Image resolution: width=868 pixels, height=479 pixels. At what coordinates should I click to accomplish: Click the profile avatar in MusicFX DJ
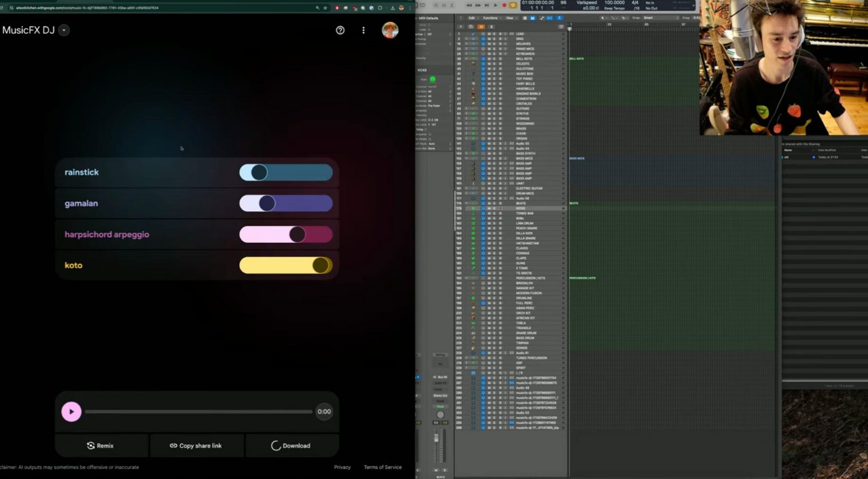click(x=390, y=30)
